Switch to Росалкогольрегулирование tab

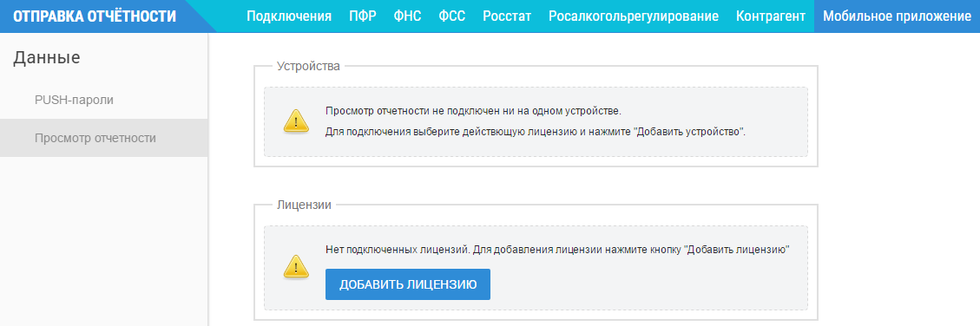[633, 16]
